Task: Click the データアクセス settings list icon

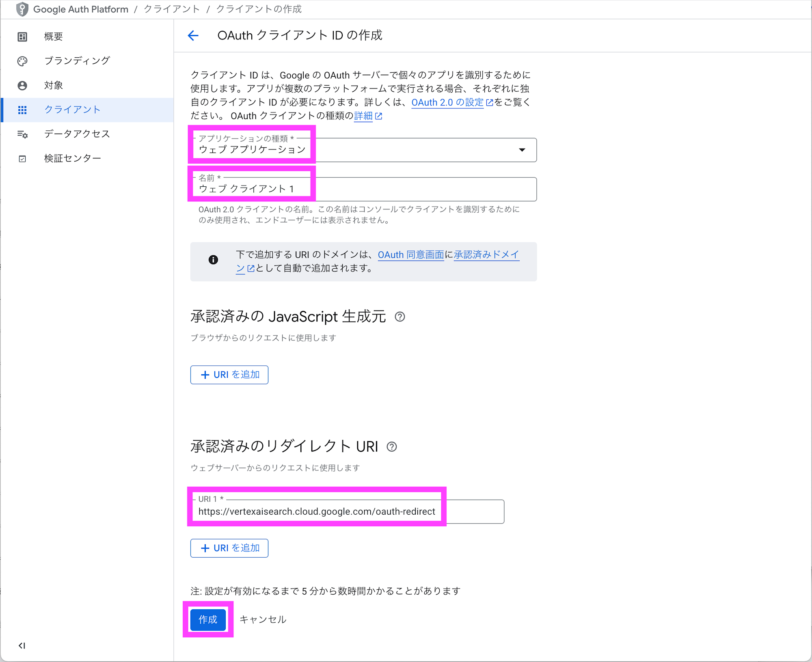Action: [22, 134]
